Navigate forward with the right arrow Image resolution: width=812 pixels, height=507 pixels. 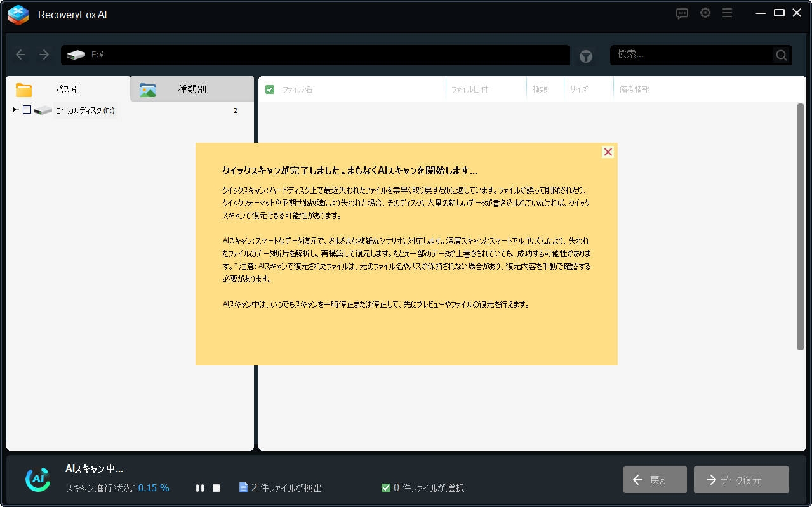coord(44,55)
